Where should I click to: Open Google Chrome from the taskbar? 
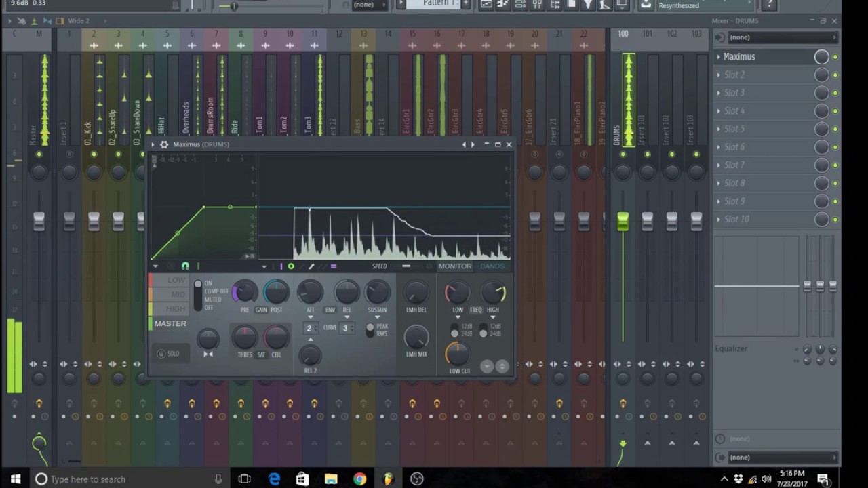(359, 479)
